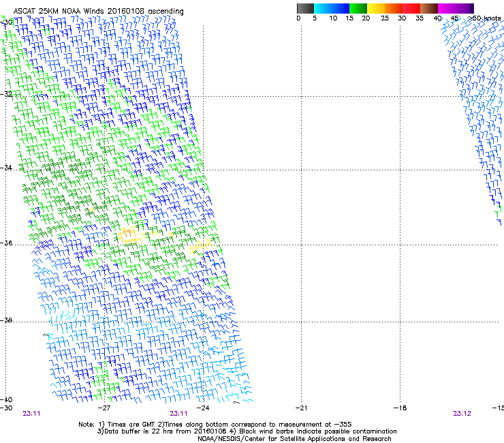Image resolution: width=504 pixels, height=443 pixels.
Task: Click the note 'Times are GMT'
Action: pos(131,425)
